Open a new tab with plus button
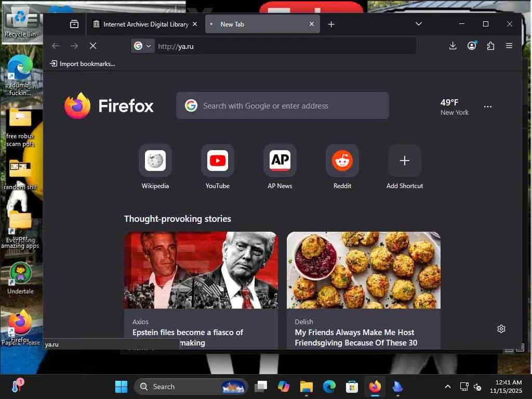This screenshot has width=532, height=399. pos(331,24)
